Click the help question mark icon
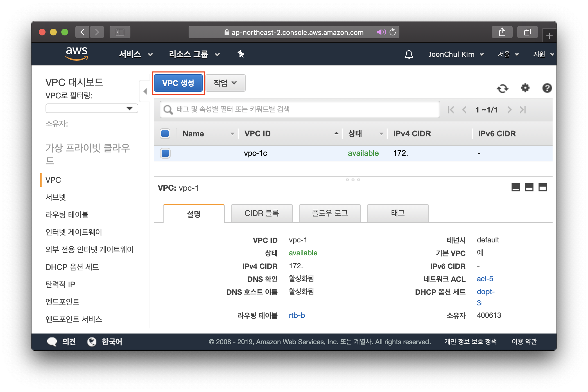This screenshot has width=588, height=392. click(547, 88)
